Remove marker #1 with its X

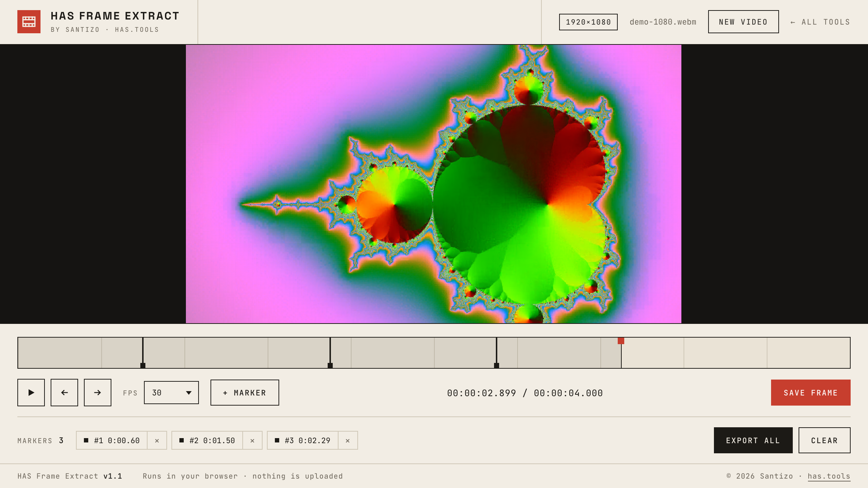[157, 440]
